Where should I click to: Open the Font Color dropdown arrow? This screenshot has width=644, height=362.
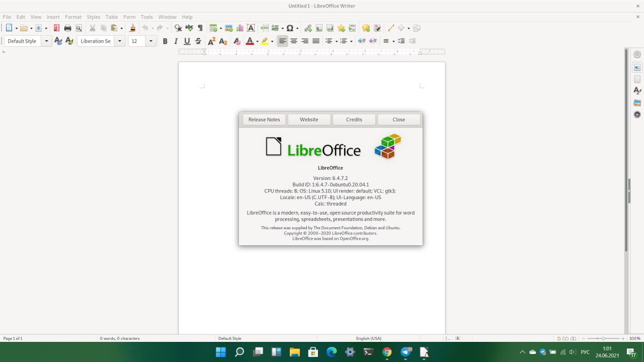point(257,41)
